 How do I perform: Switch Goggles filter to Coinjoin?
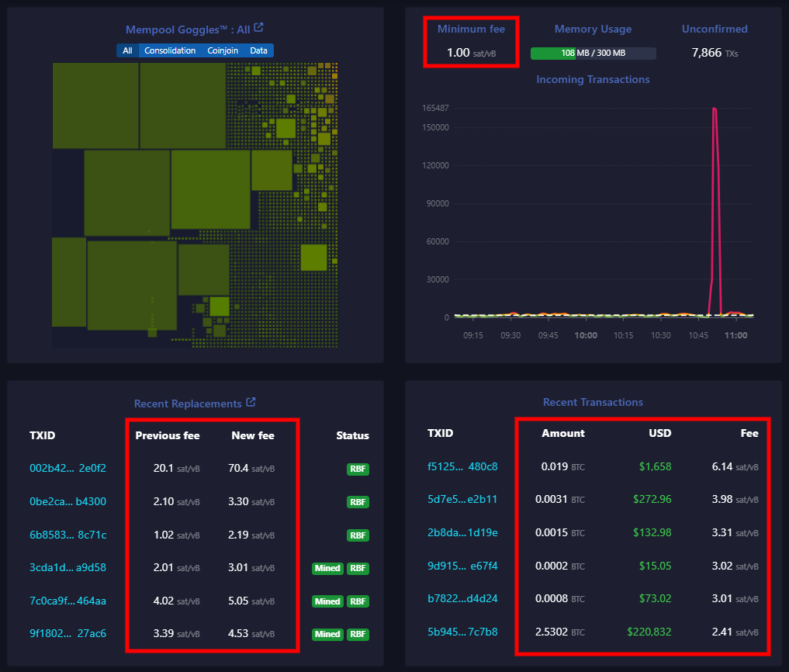point(223,50)
